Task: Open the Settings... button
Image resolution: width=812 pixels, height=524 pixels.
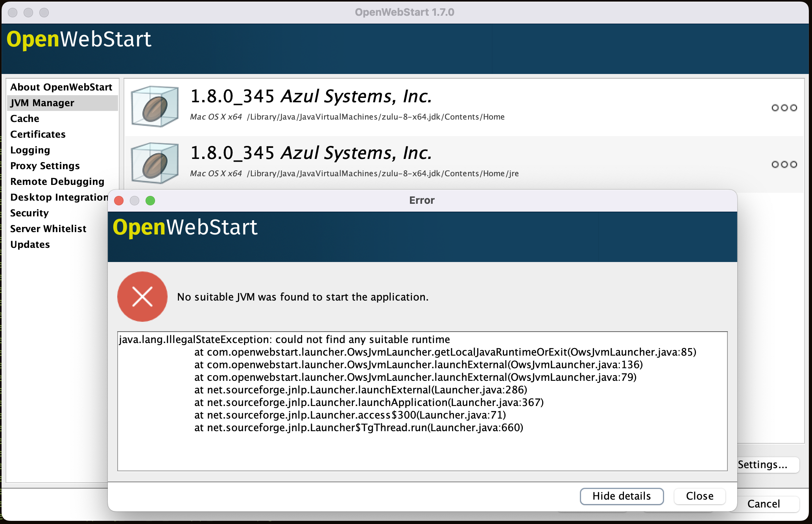Action: pos(767,465)
